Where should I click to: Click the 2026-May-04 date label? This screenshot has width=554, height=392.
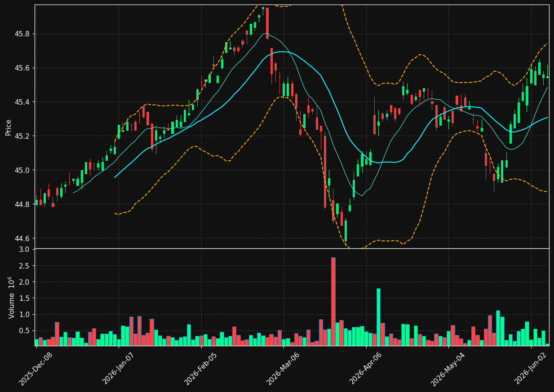448,368
